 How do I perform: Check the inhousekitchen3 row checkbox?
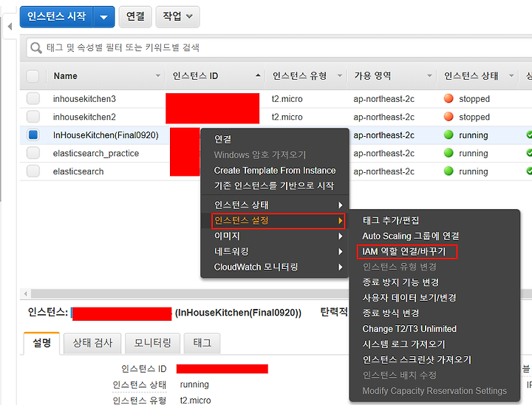[x=33, y=99]
